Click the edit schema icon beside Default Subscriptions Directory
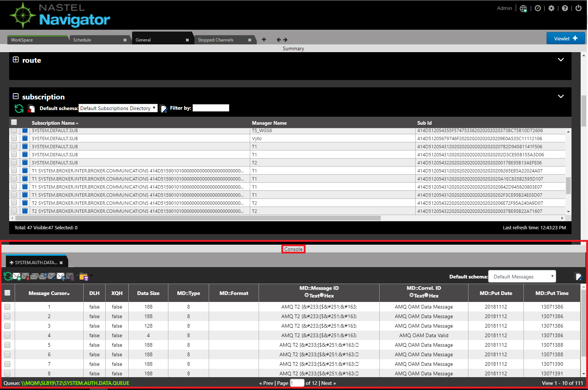Screen dimensions: 588x390 click(164, 109)
